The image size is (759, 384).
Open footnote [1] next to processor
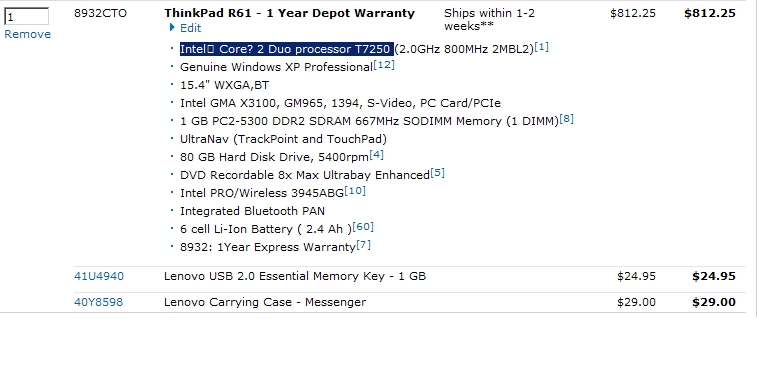(542, 47)
